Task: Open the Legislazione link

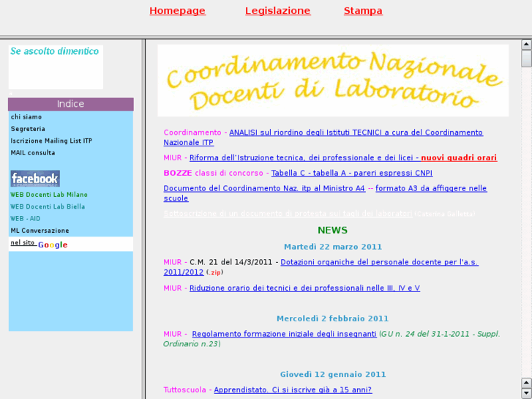Action: (278, 10)
